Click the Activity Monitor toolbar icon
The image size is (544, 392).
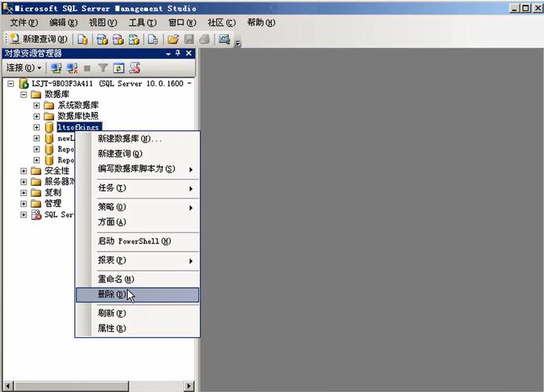click(224, 39)
